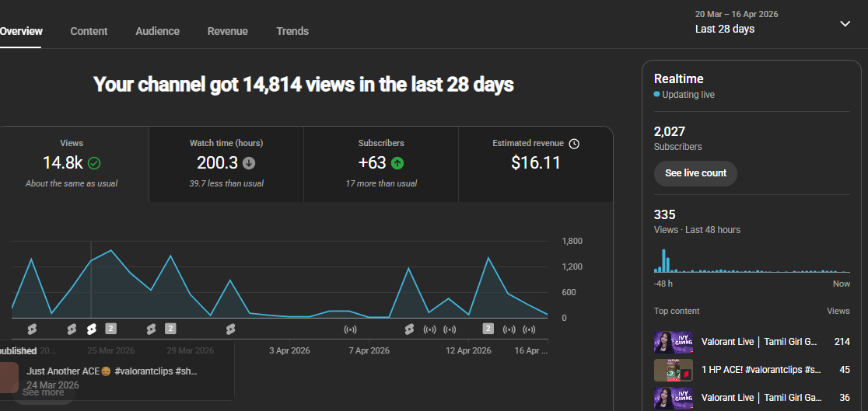Switch to the Audience tab
The height and width of the screenshot is (411, 868).
[157, 31]
